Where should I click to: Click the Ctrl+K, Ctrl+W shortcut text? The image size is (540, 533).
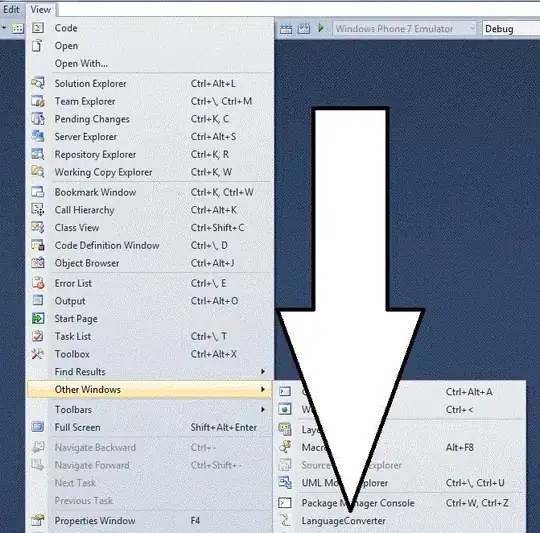[x=222, y=192]
